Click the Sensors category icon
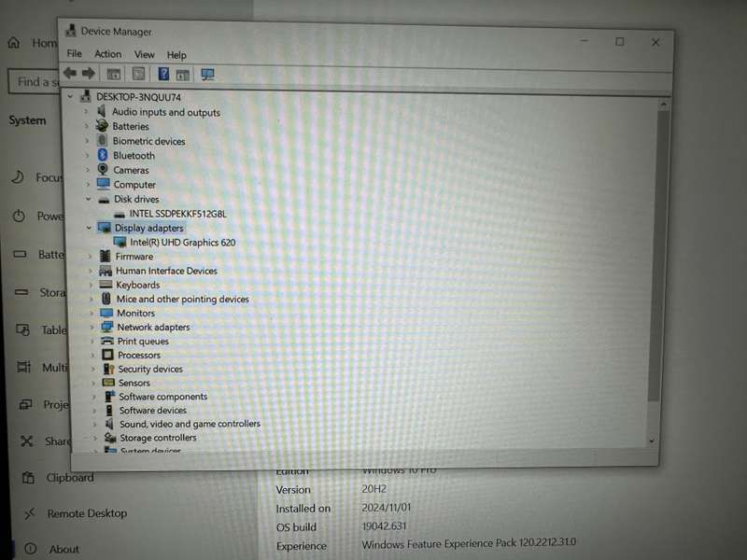Screen dimensions: 747x560 point(109,383)
